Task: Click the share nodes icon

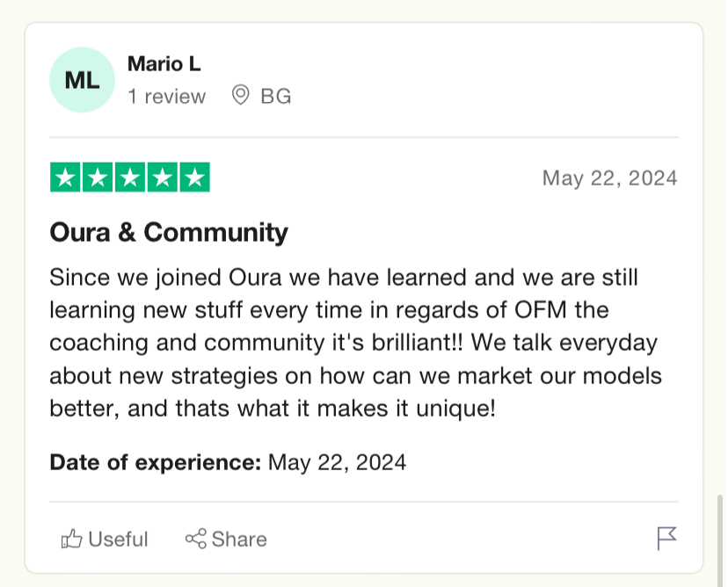Action: [x=195, y=539]
